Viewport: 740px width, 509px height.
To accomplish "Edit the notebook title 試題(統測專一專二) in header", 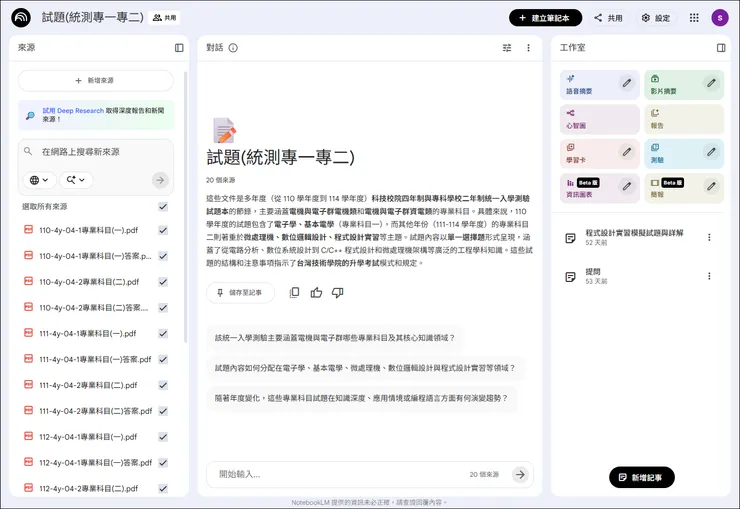I will [x=92, y=17].
